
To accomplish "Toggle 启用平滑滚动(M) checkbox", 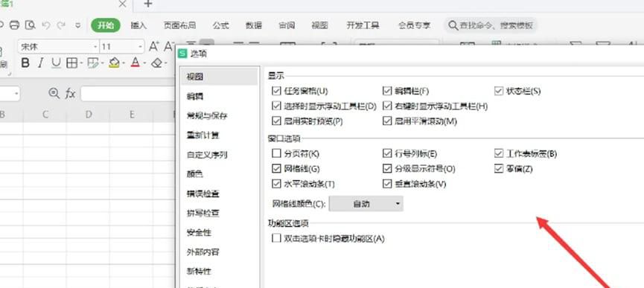I will click(387, 121).
